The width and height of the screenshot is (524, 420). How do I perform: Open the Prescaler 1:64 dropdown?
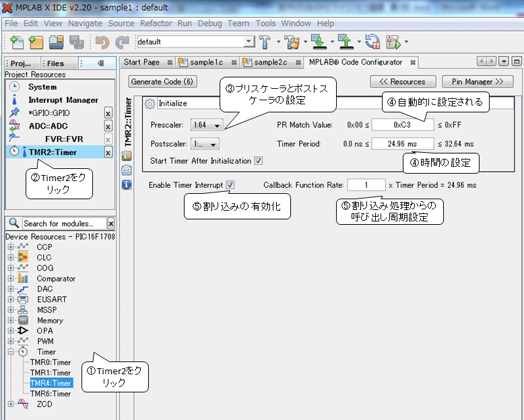(x=205, y=125)
